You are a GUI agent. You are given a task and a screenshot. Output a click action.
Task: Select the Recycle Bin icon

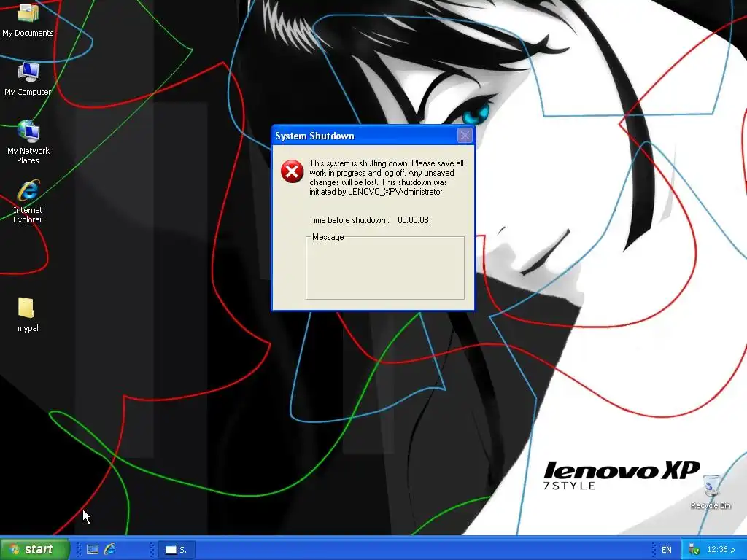(711, 491)
